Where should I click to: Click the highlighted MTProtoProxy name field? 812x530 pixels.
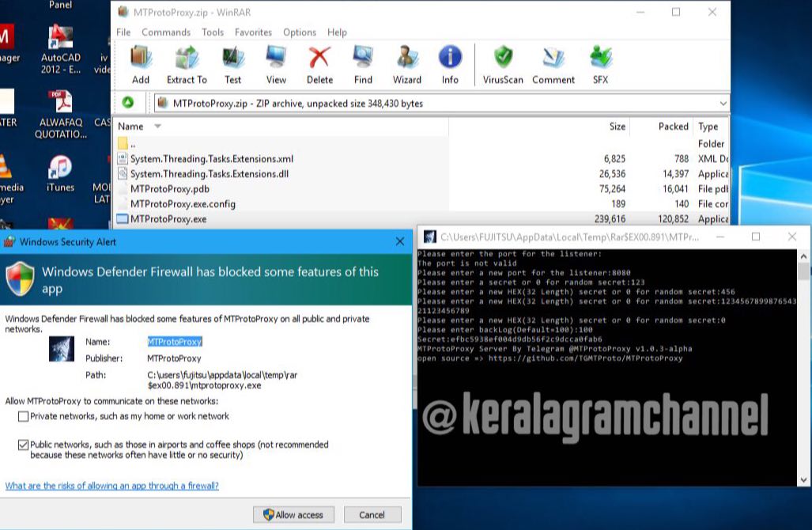(x=175, y=342)
